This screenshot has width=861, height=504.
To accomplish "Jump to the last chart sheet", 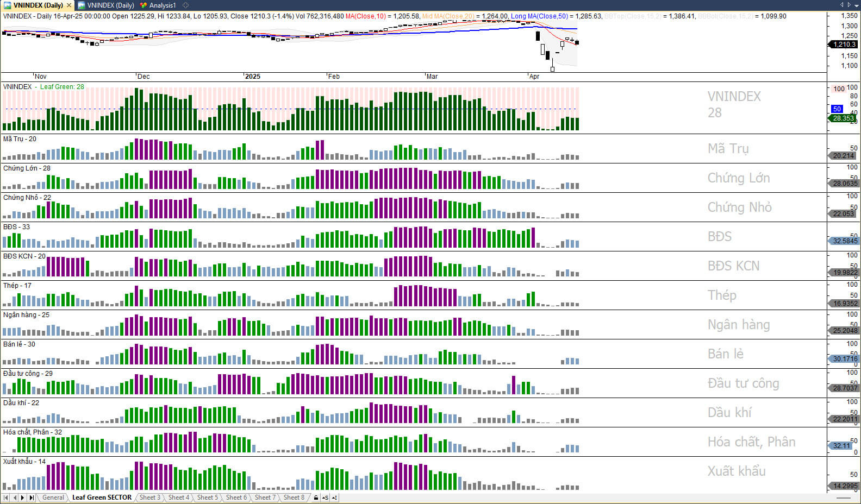I will tap(32, 497).
